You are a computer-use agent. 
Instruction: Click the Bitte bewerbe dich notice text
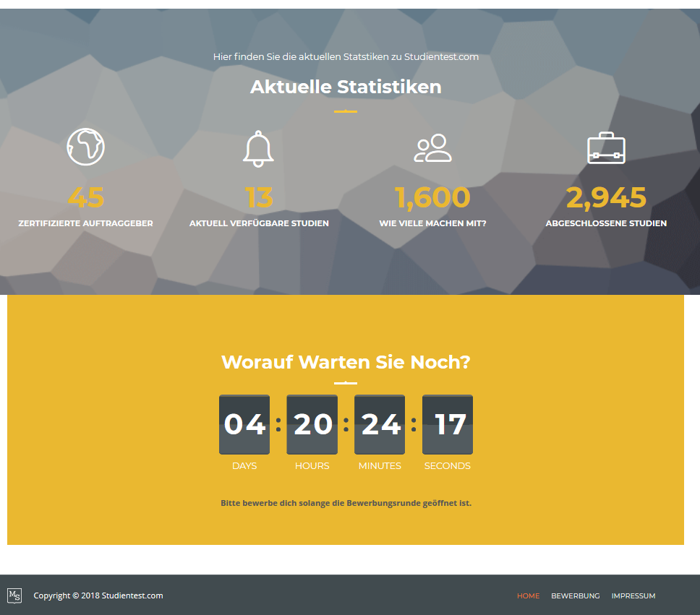[346, 503]
